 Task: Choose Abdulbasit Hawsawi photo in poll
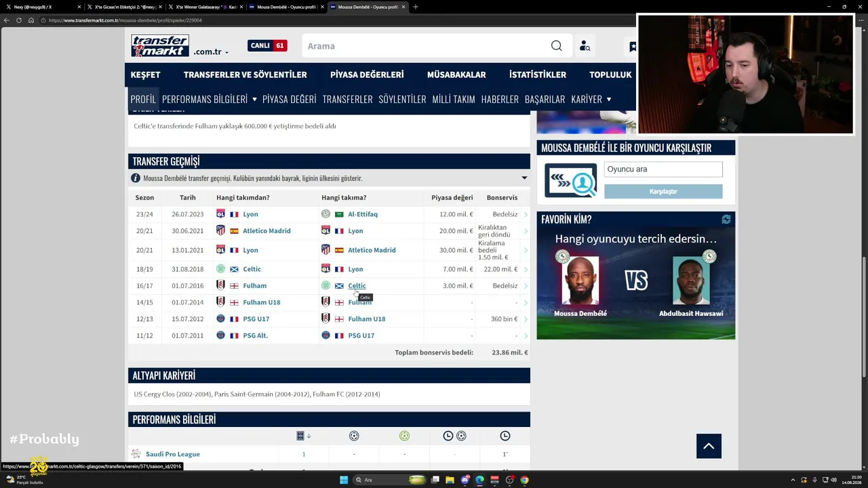[691, 280]
